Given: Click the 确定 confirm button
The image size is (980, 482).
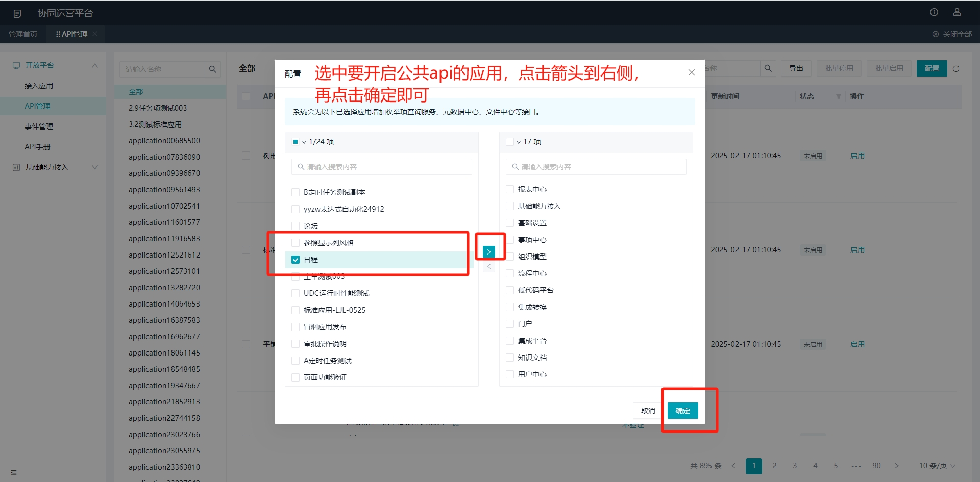Looking at the screenshot, I should [682, 411].
